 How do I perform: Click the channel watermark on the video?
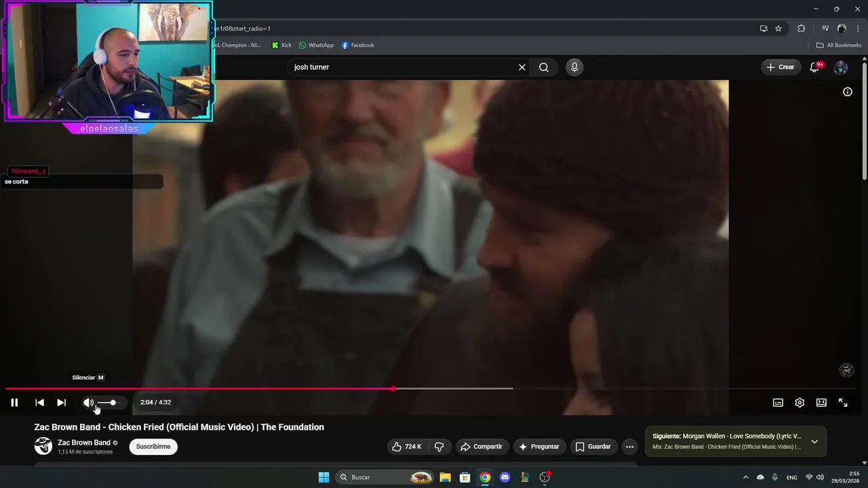(x=846, y=370)
